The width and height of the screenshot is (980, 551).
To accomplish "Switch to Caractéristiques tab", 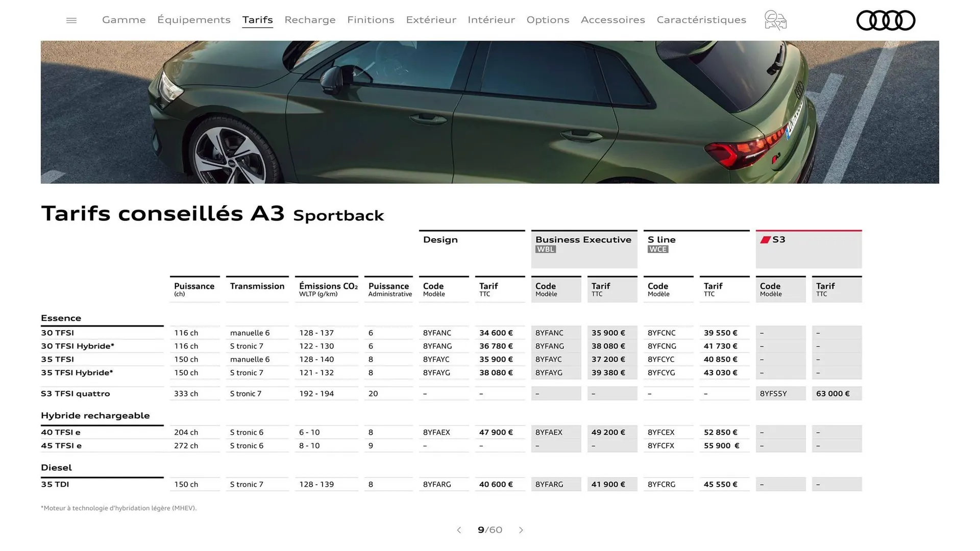I will tap(701, 20).
